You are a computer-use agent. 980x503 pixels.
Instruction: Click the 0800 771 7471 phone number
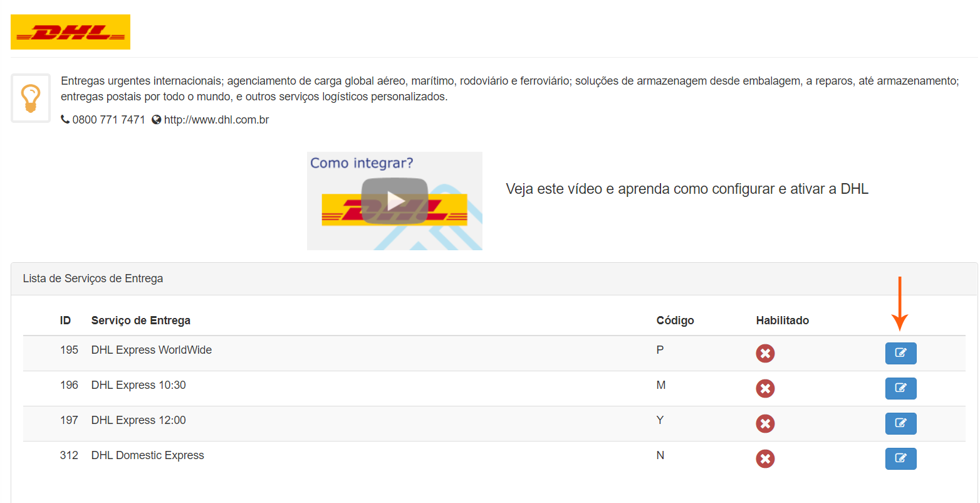[108, 120]
